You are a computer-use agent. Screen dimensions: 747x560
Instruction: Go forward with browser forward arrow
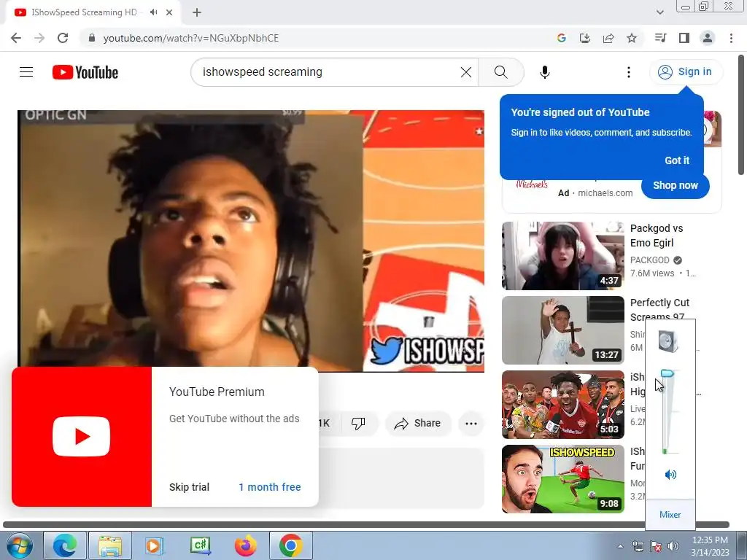pyautogui.click(x=39, y=38)
